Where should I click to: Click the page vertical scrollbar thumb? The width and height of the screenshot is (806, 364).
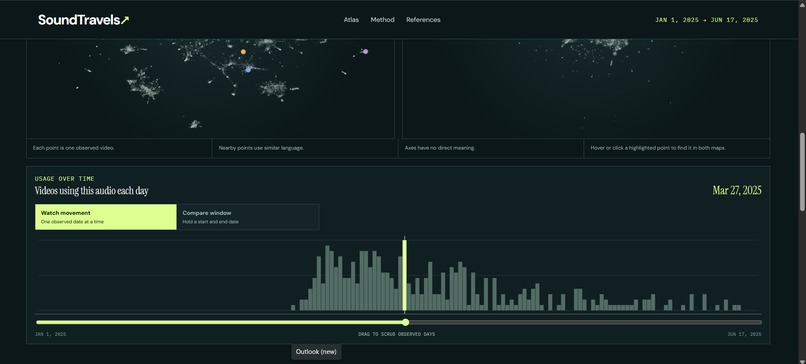coord(802,171)
